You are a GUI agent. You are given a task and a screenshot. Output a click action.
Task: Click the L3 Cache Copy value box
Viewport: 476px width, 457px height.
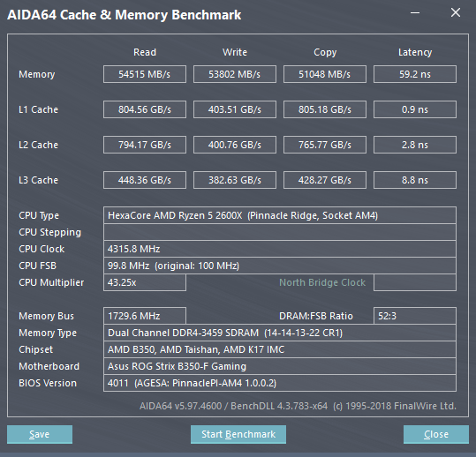[325, 180]
